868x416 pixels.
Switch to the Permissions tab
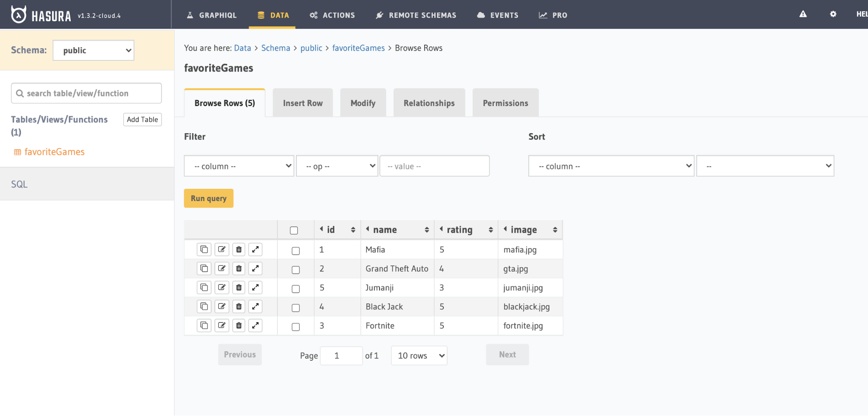(x=505, y=102)
